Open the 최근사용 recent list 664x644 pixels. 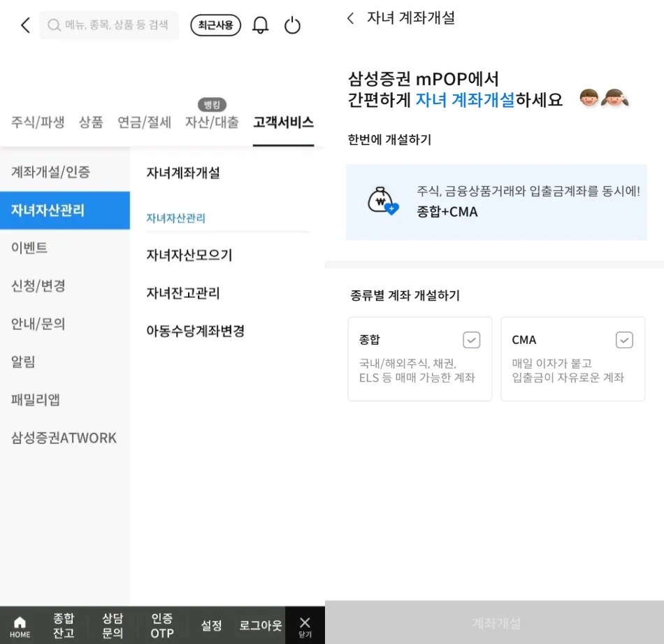pyautogui.click(x=215, y=25)
